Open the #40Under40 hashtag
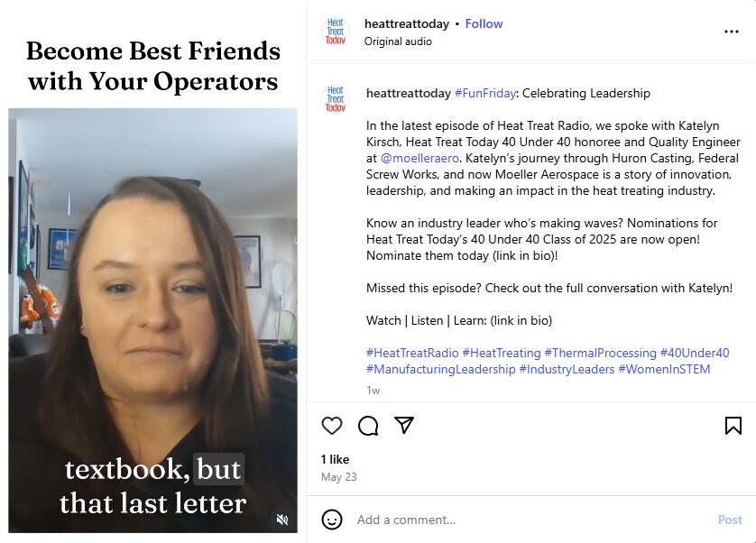756x543 pixels. [x=695, y=353]
